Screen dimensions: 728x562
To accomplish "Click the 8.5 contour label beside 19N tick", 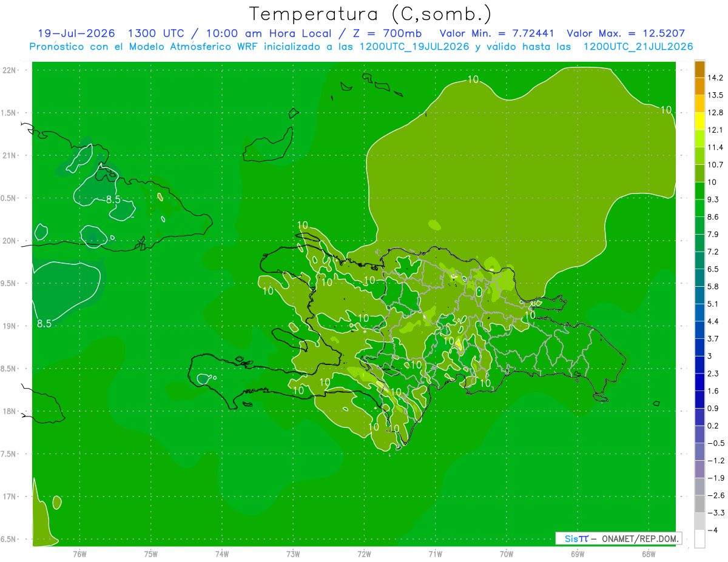I will pyautogui.click(x=44, y=324).
